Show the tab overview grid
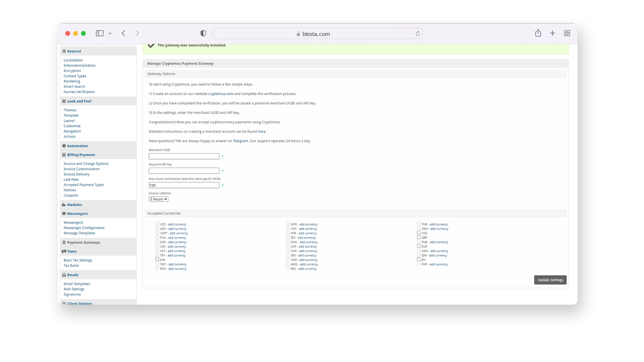Viewport: 644px width, 362px height. tap(567, 33)
